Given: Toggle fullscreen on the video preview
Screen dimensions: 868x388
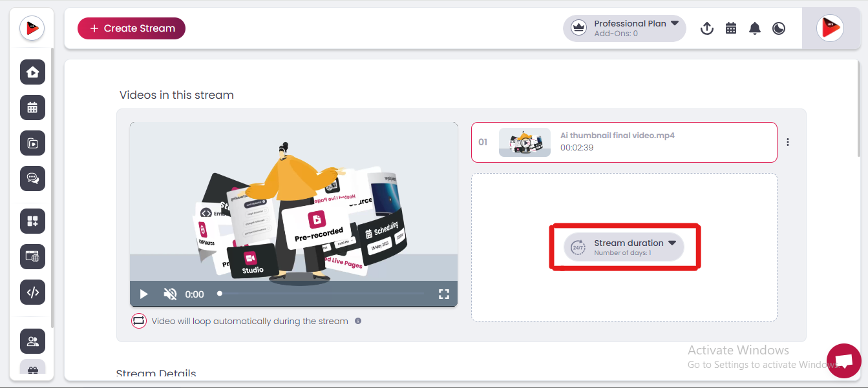Looking at the screenshot, I should [x=443, y=294].
